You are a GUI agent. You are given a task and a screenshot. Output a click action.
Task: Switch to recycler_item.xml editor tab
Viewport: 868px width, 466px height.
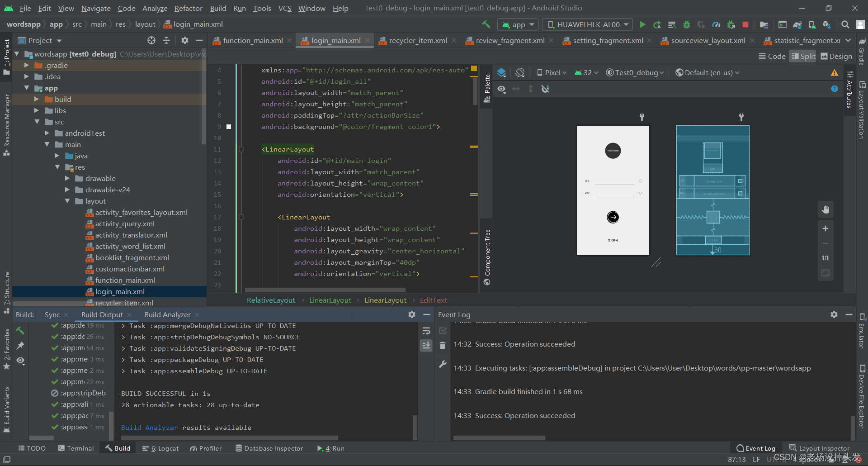tap(417, 41)
